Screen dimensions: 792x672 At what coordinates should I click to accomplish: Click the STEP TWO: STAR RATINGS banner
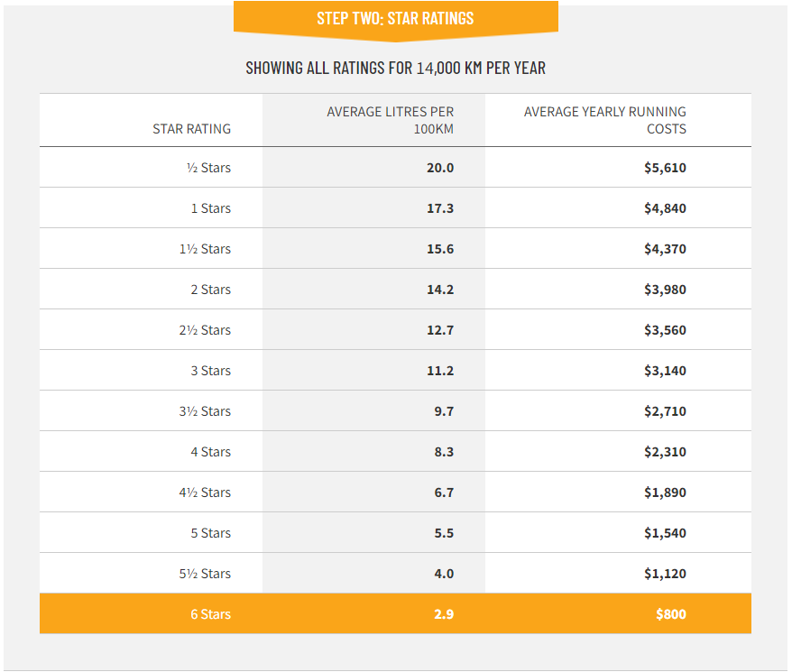click(395, 17)
